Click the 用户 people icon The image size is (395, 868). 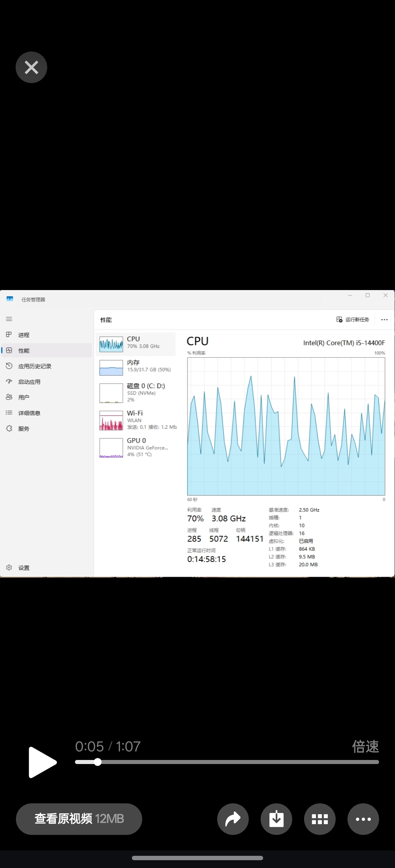click(x=9, y=397)
